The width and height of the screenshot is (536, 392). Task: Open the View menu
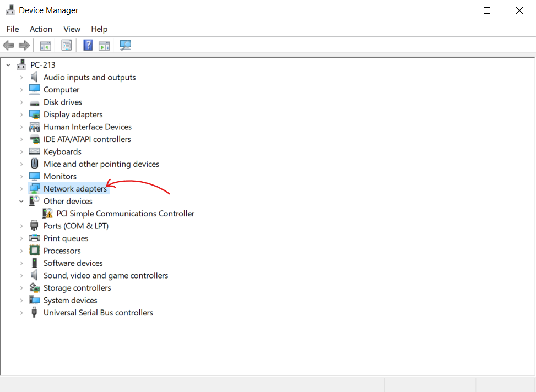72,29
